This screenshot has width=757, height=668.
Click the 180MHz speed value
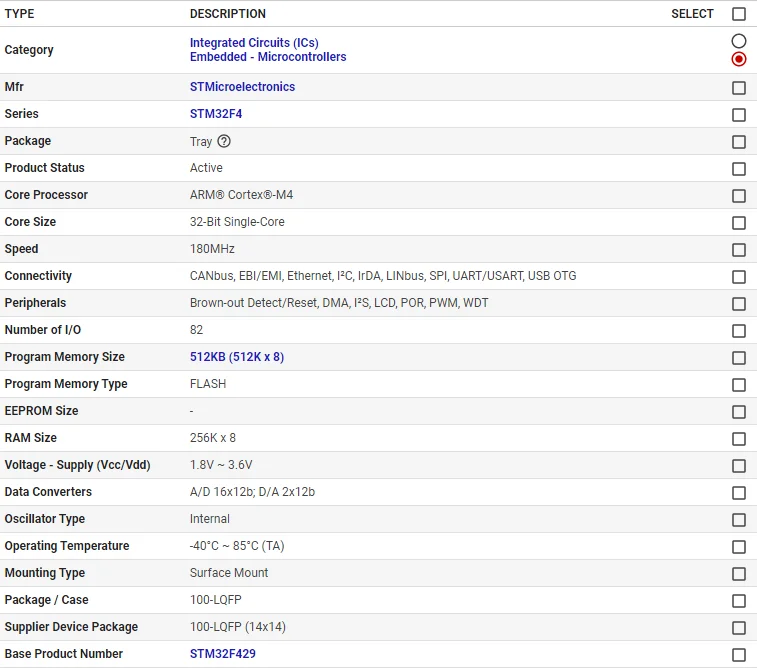212,249
